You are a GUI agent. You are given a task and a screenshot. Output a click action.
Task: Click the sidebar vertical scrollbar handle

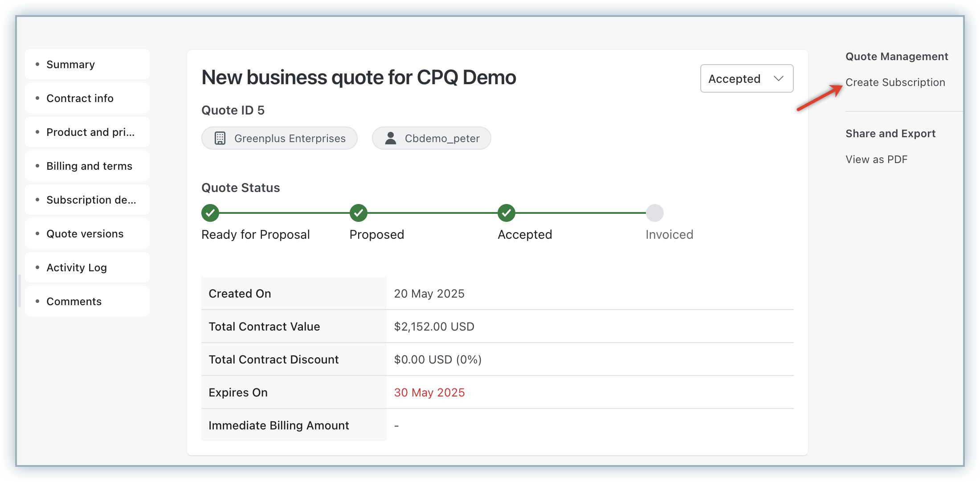pyautogui.click(x=20, y=290)
